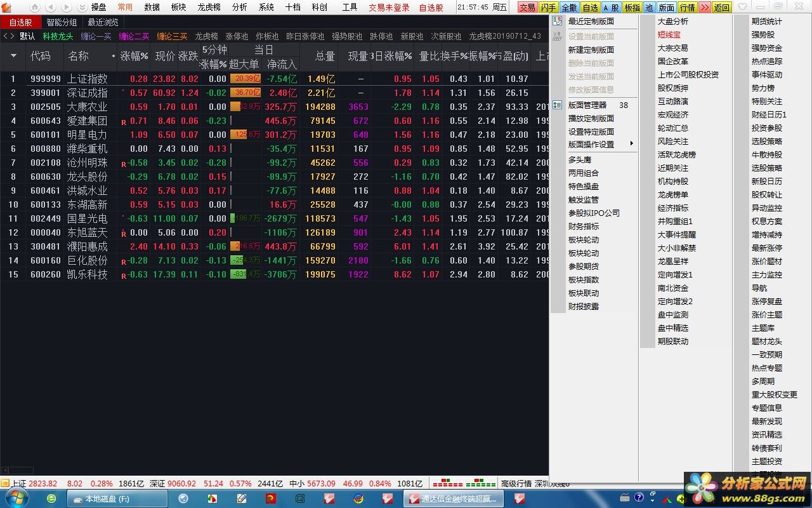Click the green circular icon on the taskbar

[51, 498]
